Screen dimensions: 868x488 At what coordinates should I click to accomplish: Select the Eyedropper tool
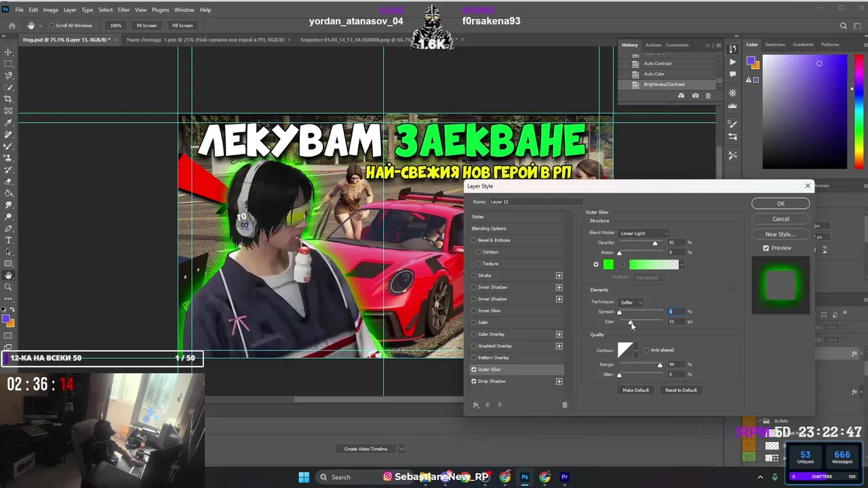point(8,123)
